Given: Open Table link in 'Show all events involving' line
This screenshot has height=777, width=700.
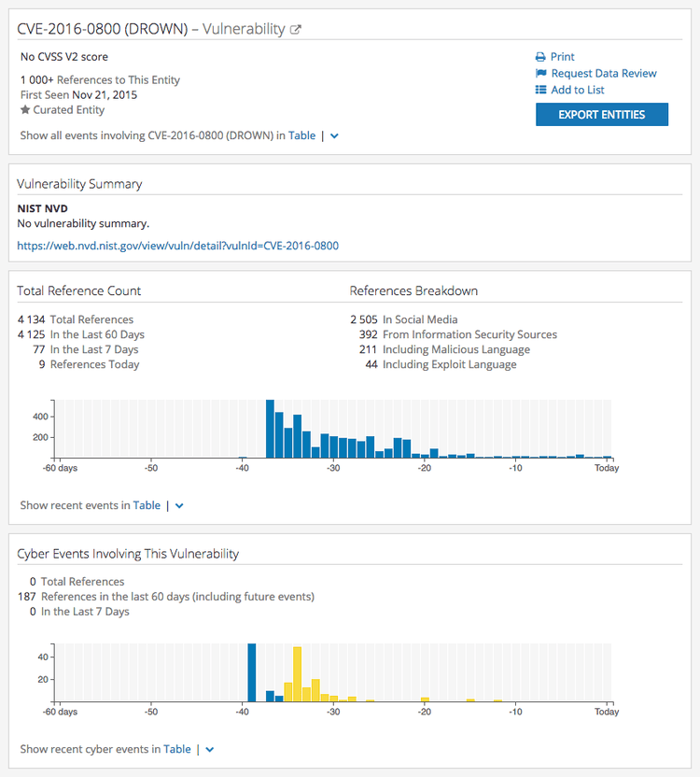Looking at the screenshot, I should tap(301, 136).
